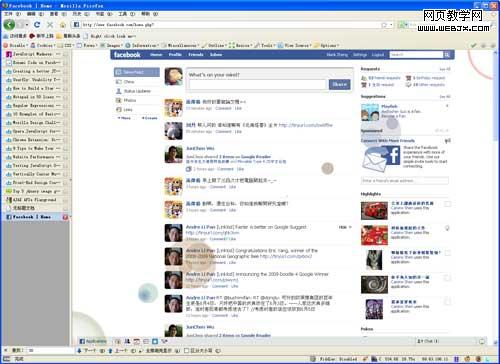Expand the Information dropdown in developer toolbar
500x364 pixels.
[x=142, y=45]
